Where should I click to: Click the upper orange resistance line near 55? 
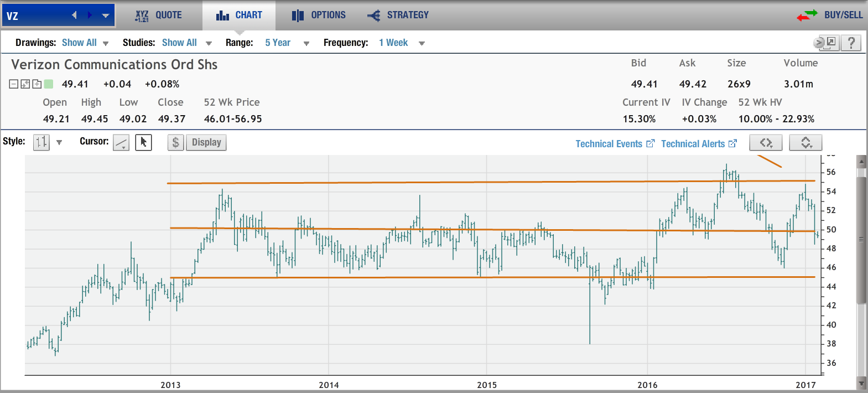(491, 182)
